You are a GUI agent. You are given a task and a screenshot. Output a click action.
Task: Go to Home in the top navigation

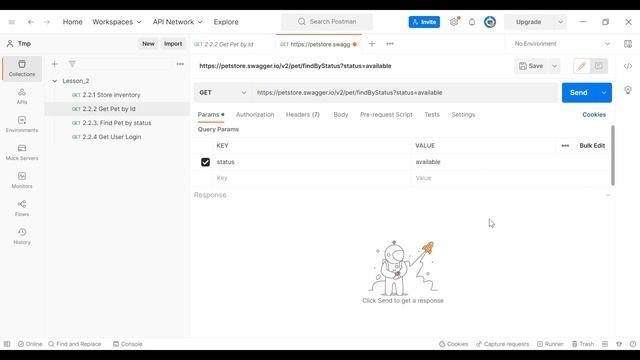click(x=73, y=22)
